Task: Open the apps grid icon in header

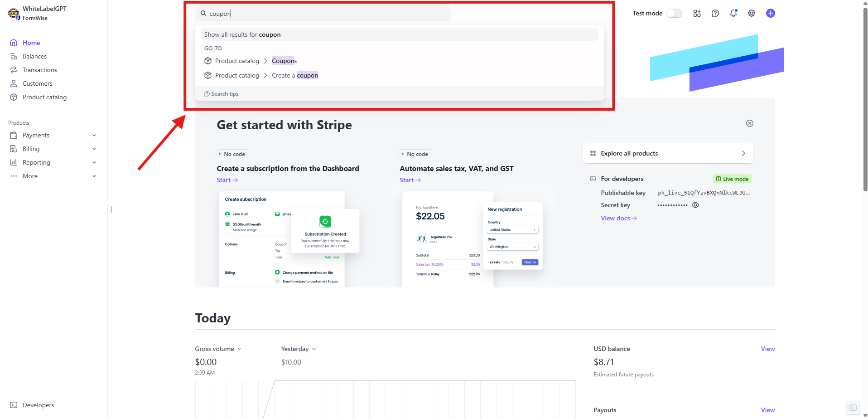Action: (x=697, y=13)
